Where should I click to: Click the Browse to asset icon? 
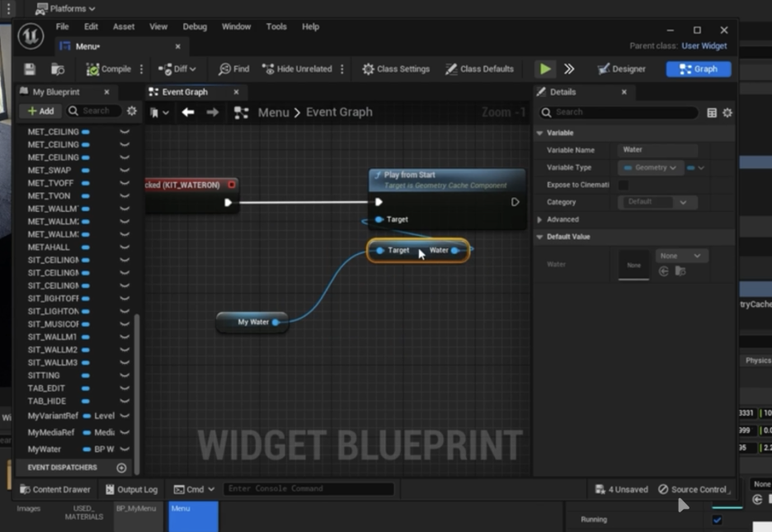coord(58,69)
